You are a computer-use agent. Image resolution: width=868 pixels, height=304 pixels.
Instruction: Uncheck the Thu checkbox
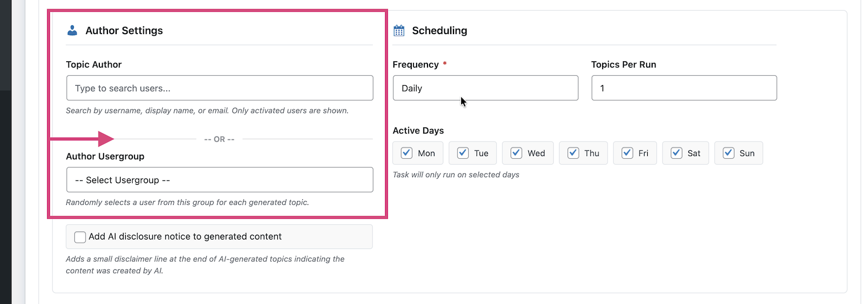[573, 153]
